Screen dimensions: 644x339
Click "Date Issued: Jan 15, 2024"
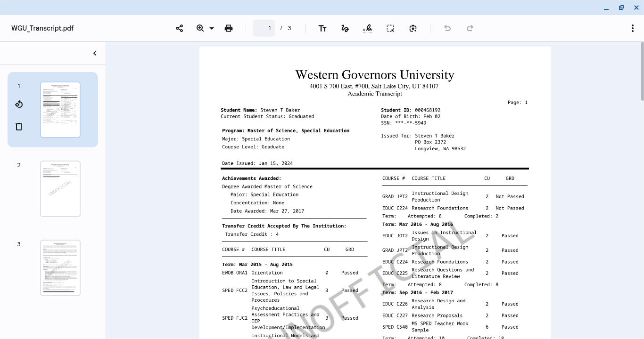tap(257, 163)
